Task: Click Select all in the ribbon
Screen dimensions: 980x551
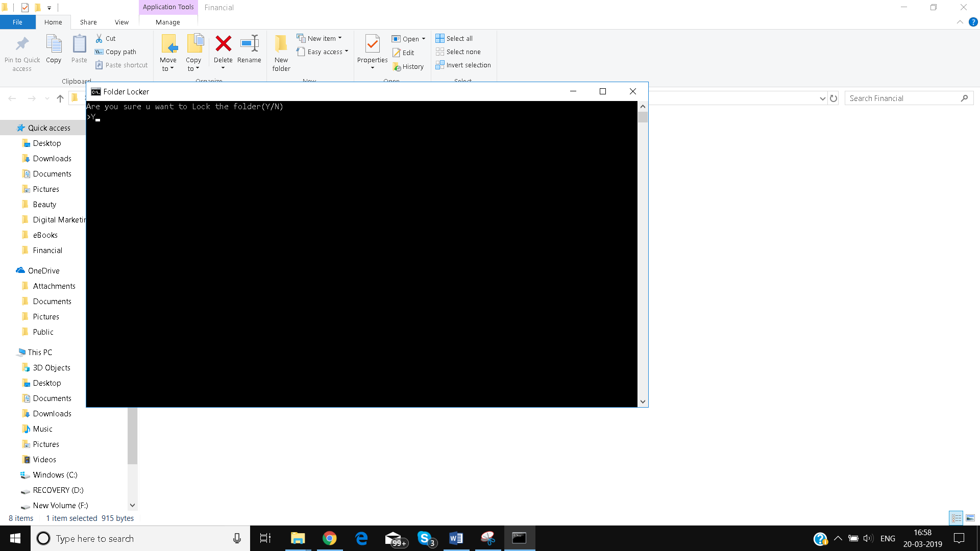Action: (x=454, y=38)
